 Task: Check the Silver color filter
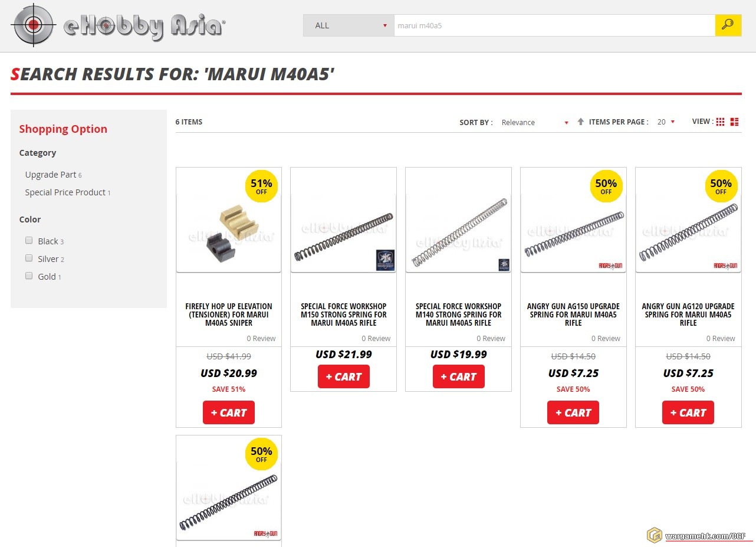[x=29, y=258]
